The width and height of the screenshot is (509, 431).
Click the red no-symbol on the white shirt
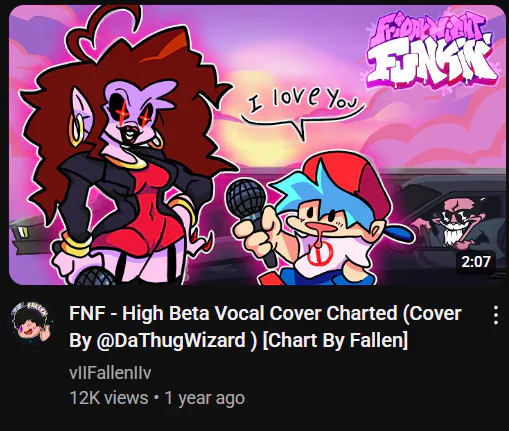pos(319,253)
